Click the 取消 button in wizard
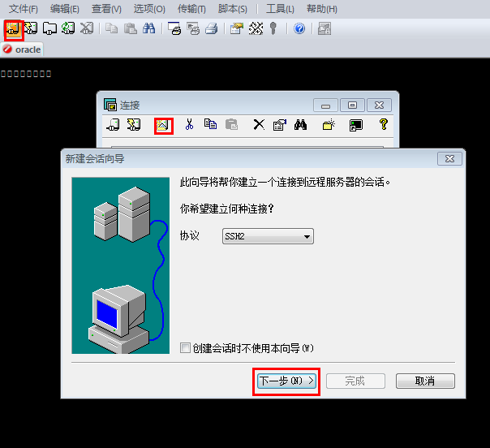Screen dimensions: 490x448 [425, 381]
